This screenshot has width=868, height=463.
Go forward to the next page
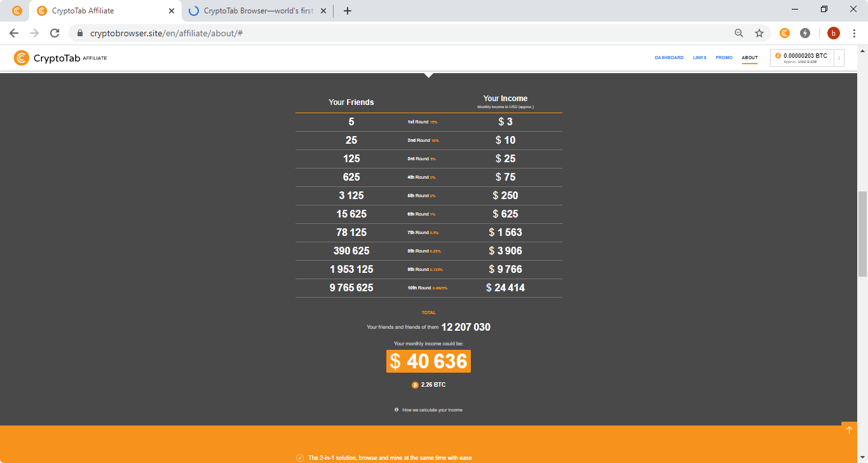click(x=34, y=33)
